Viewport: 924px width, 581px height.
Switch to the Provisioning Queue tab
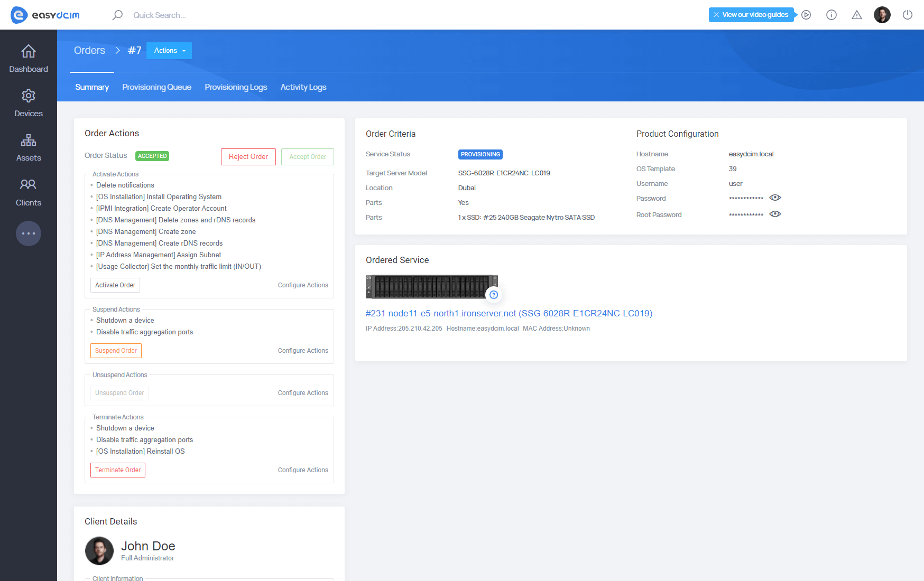[156, 87]
